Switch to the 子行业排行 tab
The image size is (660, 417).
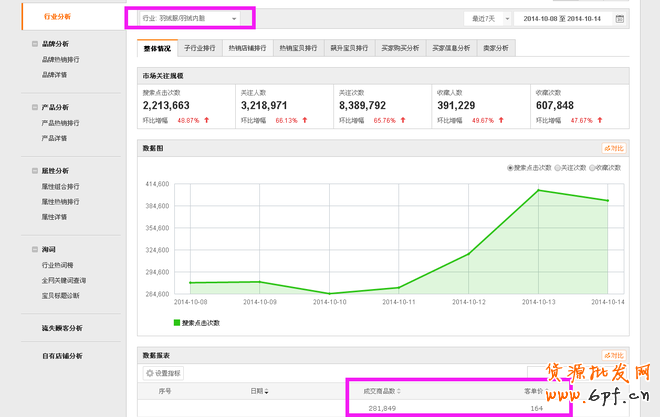click(200, 48)
